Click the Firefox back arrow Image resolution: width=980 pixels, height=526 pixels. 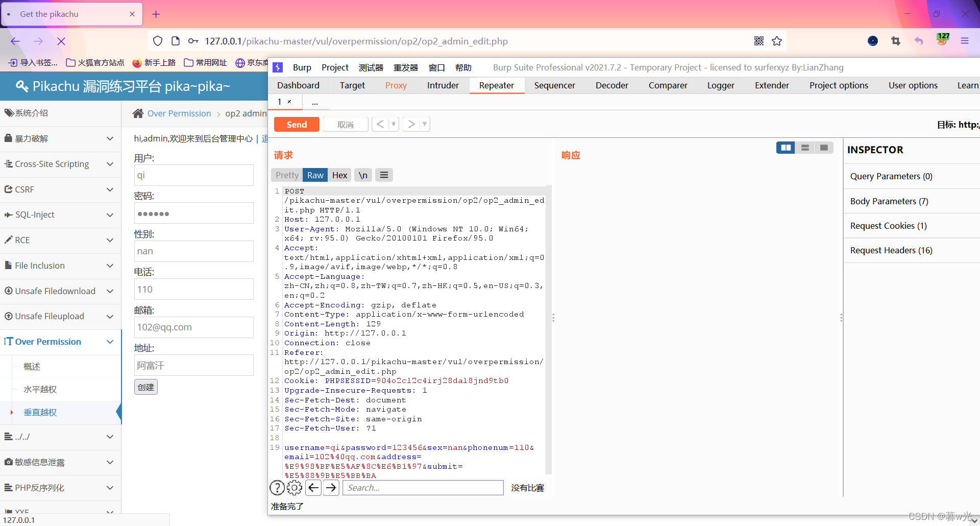tap(15, 41)
